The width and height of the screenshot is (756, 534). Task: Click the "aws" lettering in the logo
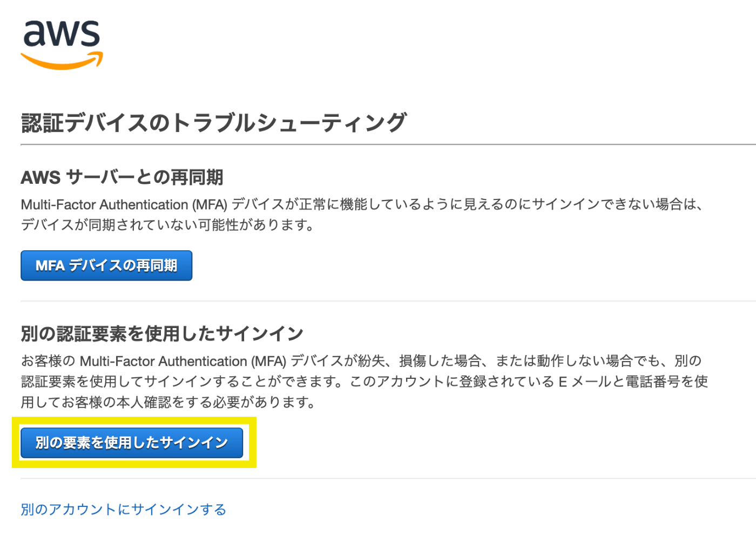click(62, 34)
